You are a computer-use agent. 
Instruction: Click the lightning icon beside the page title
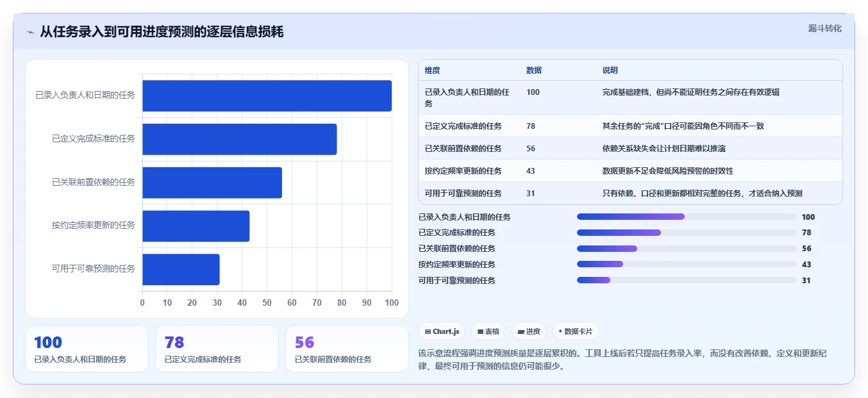pyautogui.click(x=31, y=33)
